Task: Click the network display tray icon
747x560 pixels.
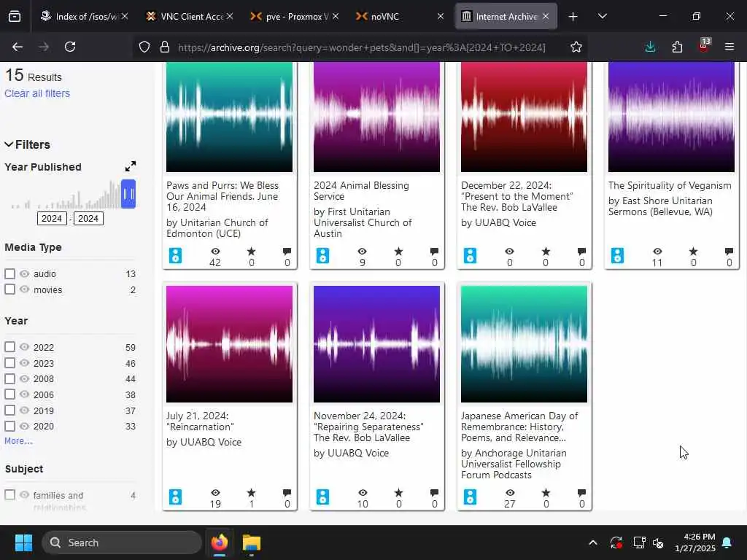Action: coord(639,542)
